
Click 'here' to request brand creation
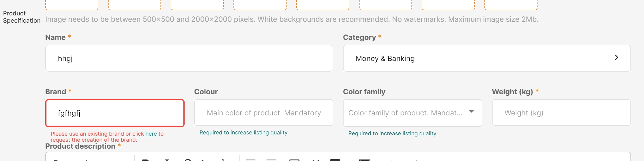point(151,134)
